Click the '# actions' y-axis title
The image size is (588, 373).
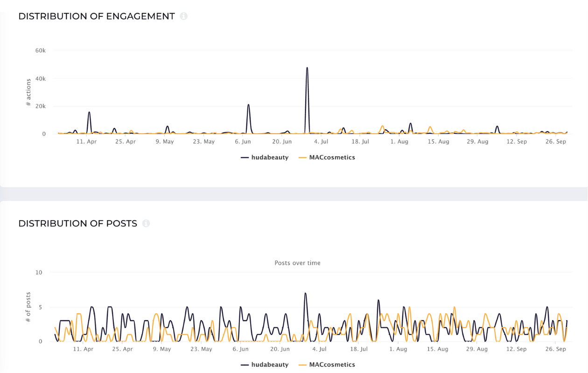(28, 92)
